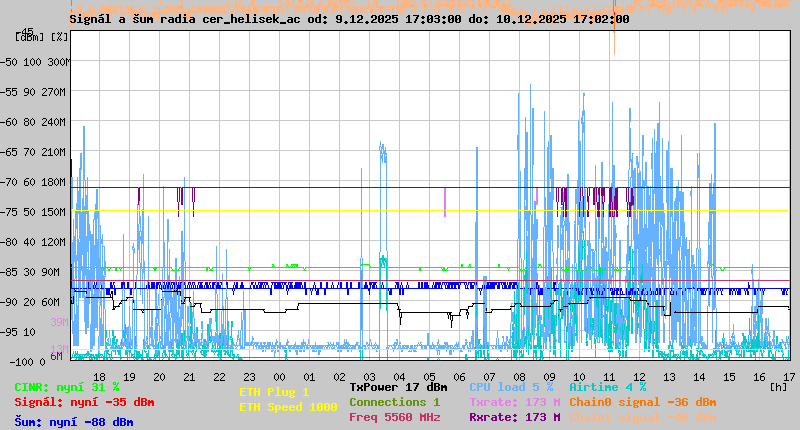Click the blue Šum -88 dBm legend entry
The width and height of the screenshot is (800, 430).
tap(73, 422)
